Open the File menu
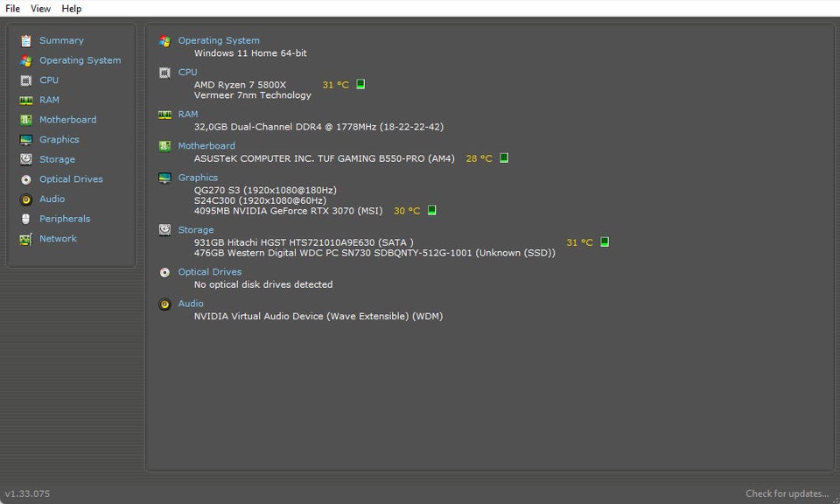Viewport: 840px width, 504px height. point(12,9)
